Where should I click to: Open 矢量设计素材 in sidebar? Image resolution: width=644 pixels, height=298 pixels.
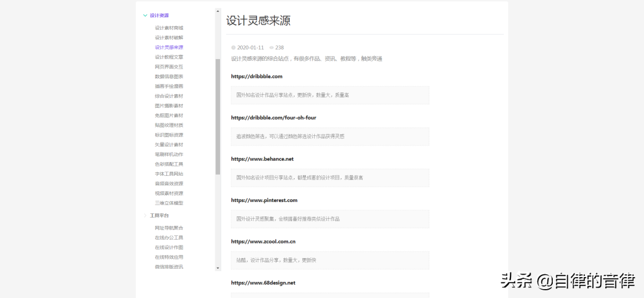[x=169, y=145]
